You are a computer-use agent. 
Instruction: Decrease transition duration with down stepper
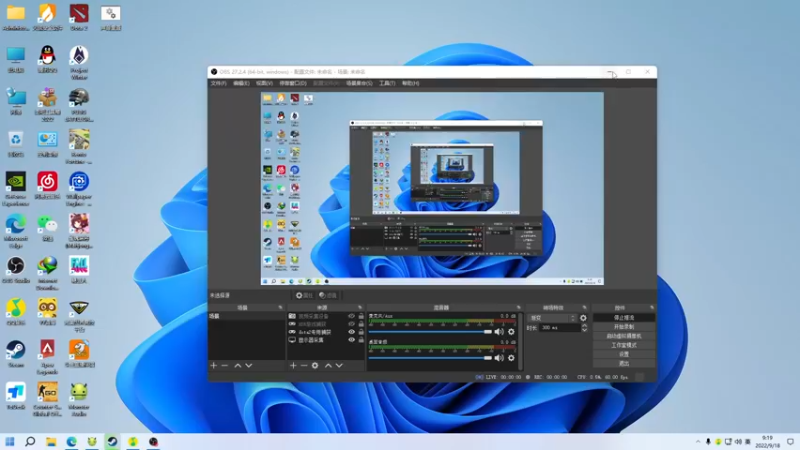tap(584, 330)
